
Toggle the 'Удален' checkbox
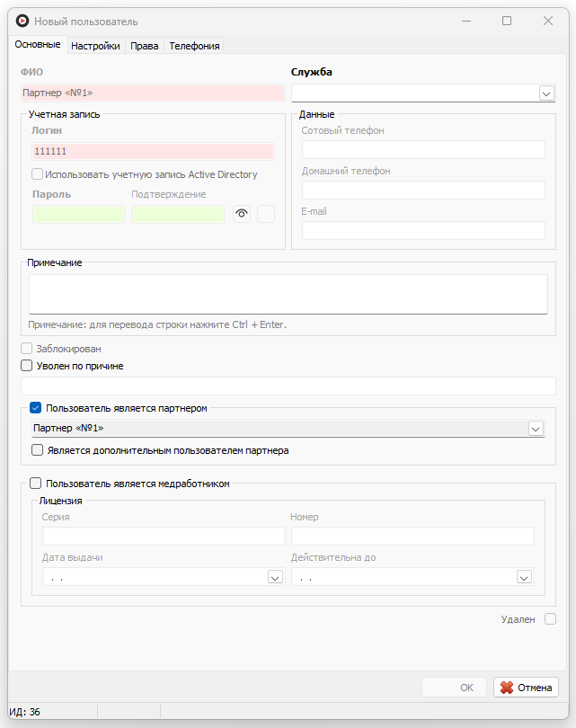click(550, 619)
